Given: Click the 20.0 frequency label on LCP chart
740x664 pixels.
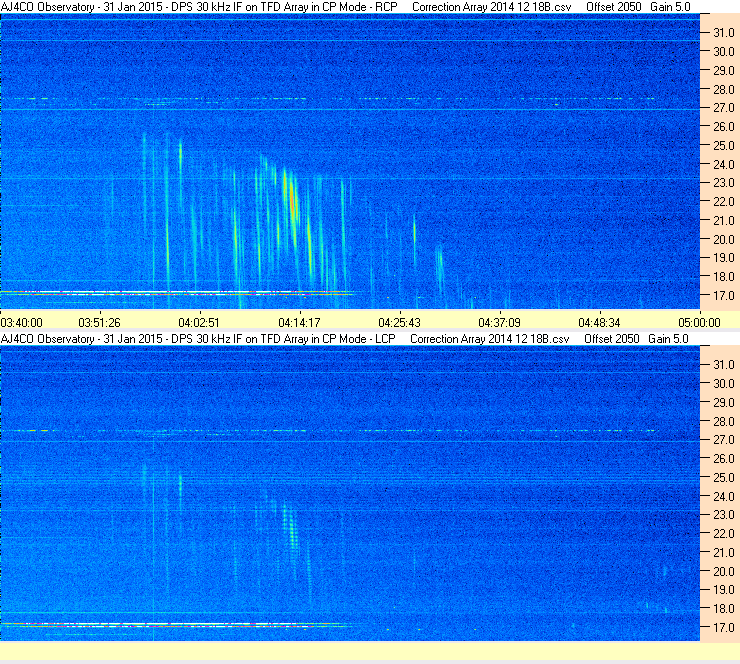Looking at the screenshot, I should click(x=724, y=572).
